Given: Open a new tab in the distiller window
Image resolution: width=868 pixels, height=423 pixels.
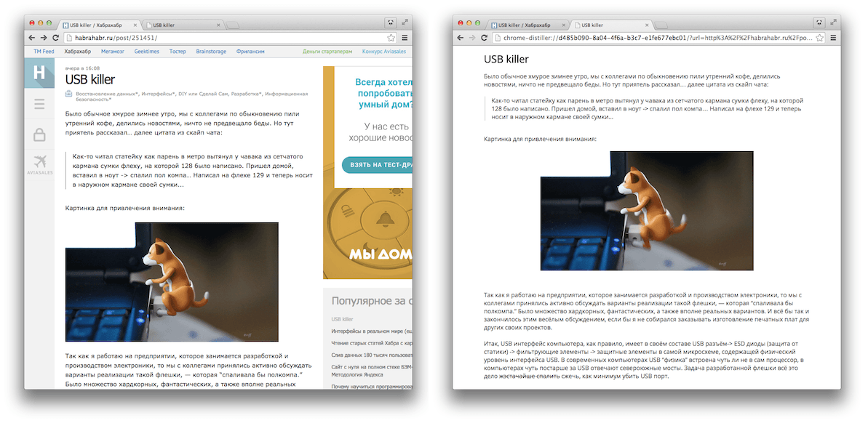Looking at the screenshot, I should click(x=661, y=25).
